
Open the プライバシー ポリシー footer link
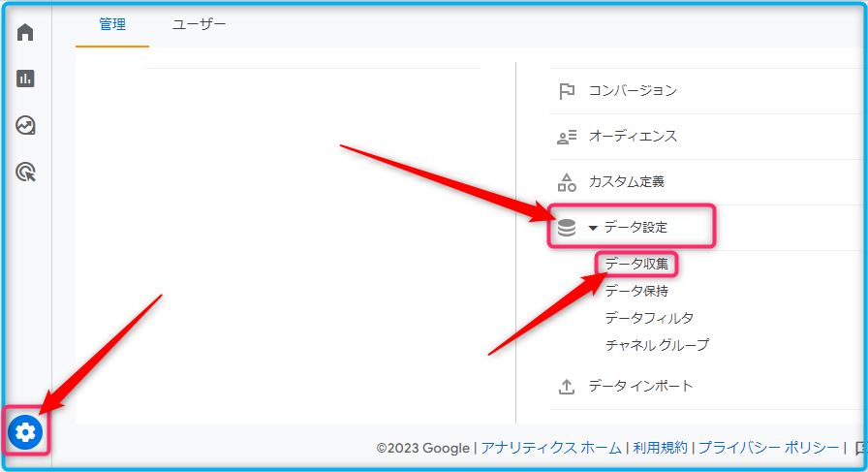pyautogui.click(x=768, y=448)
